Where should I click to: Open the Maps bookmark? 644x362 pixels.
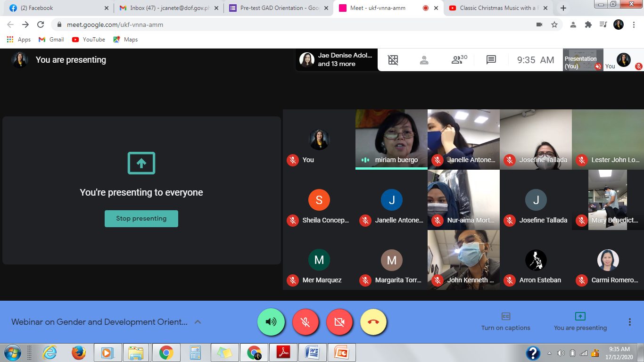click(125, 40)
